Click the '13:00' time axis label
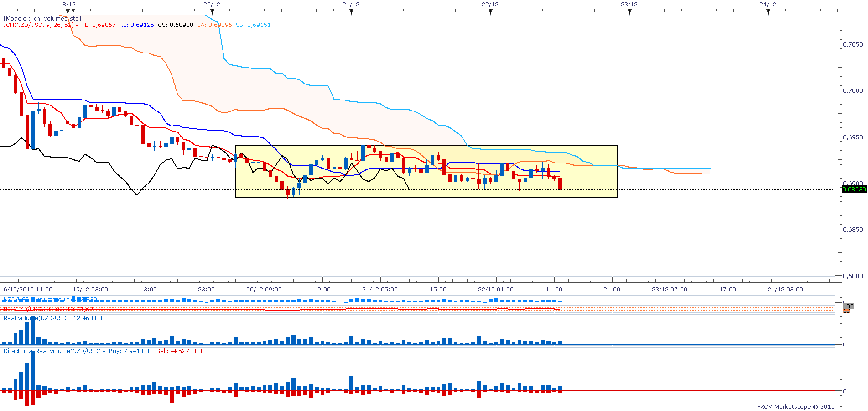 [x=149, y=289]
